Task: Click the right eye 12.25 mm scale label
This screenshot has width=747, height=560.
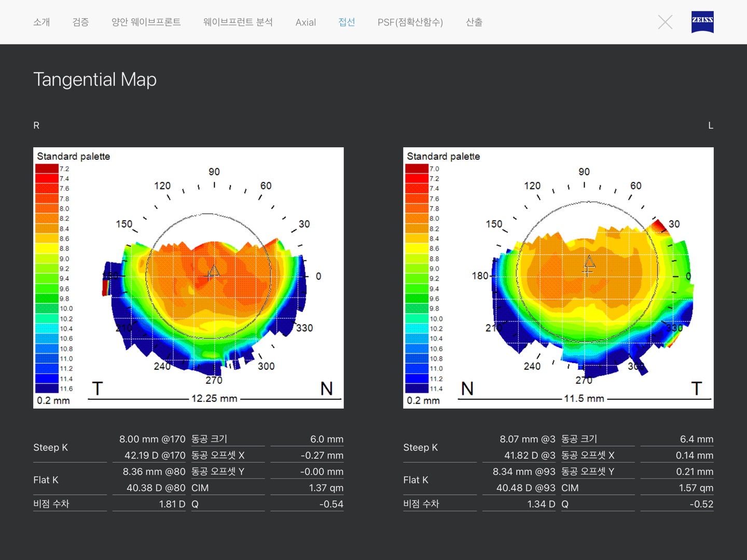Action: (214, 398)
